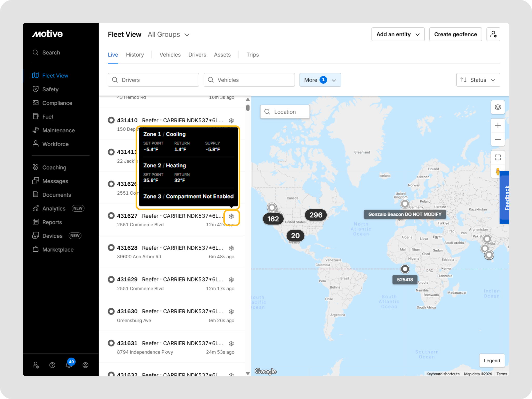Open the map layers icon

coord(497,107)
